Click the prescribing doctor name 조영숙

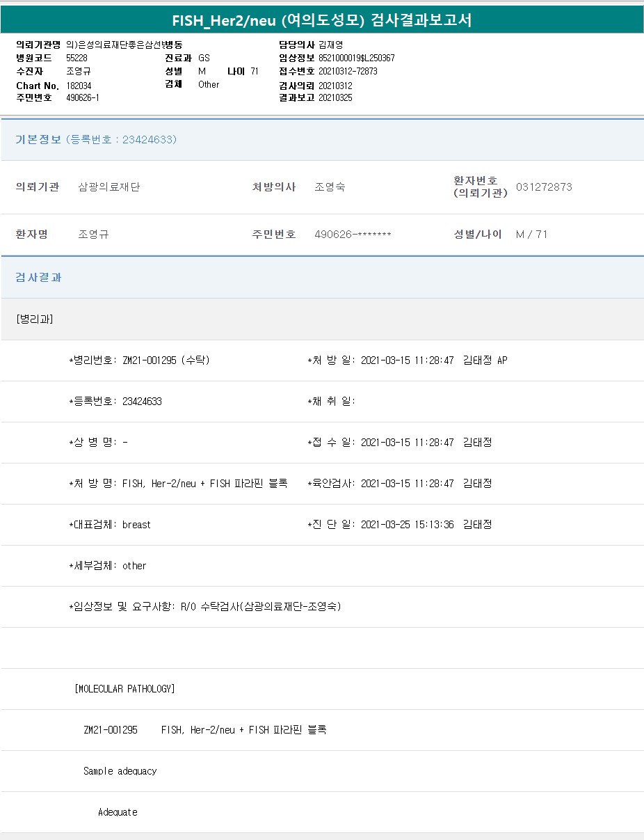coord(330,187)
